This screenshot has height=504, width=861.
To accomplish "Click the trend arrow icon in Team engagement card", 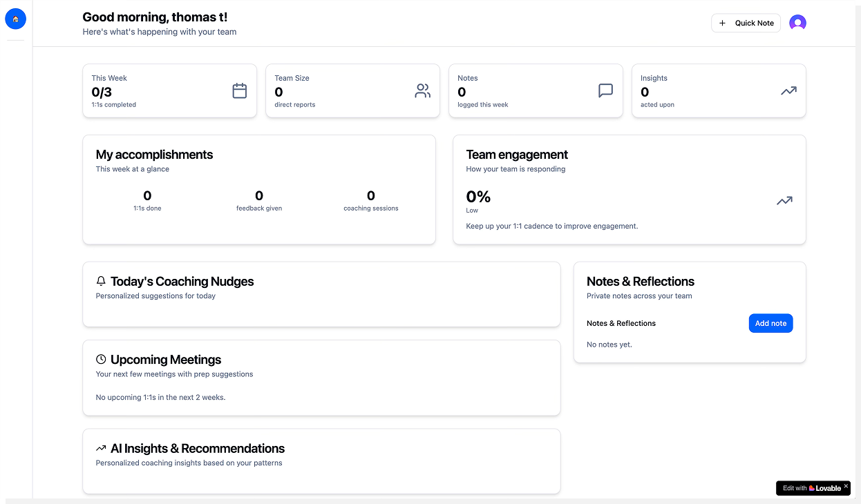I will (x=784, y=201).
